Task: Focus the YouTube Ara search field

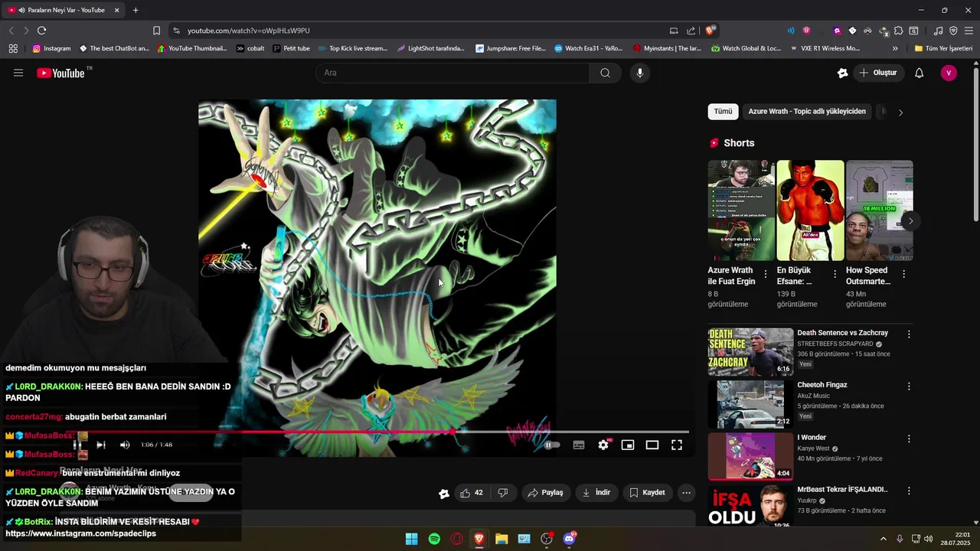Action: tap(452, 73)
